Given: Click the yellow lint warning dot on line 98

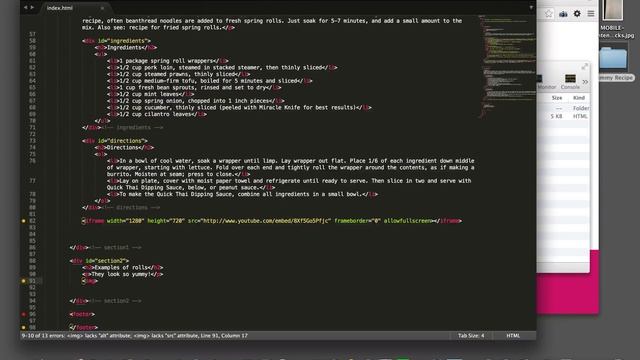Looking at the screenshot, I should click(24, 327).
